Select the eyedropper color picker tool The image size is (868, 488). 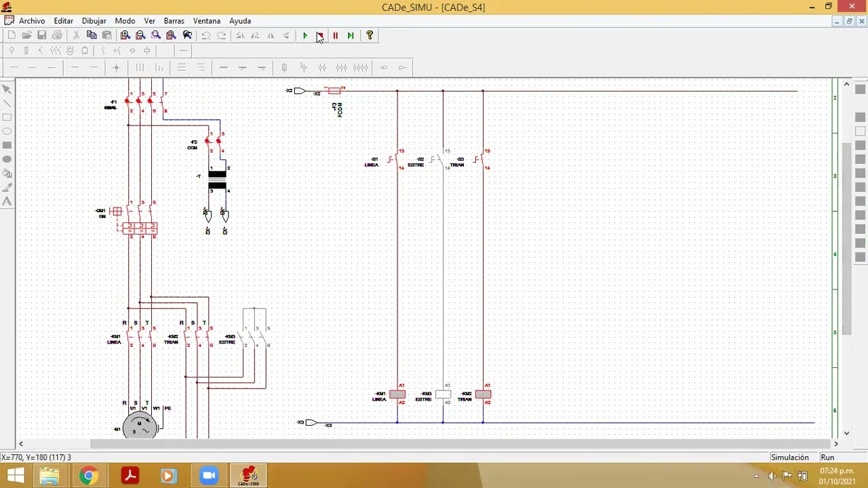[x=7, y=188]
